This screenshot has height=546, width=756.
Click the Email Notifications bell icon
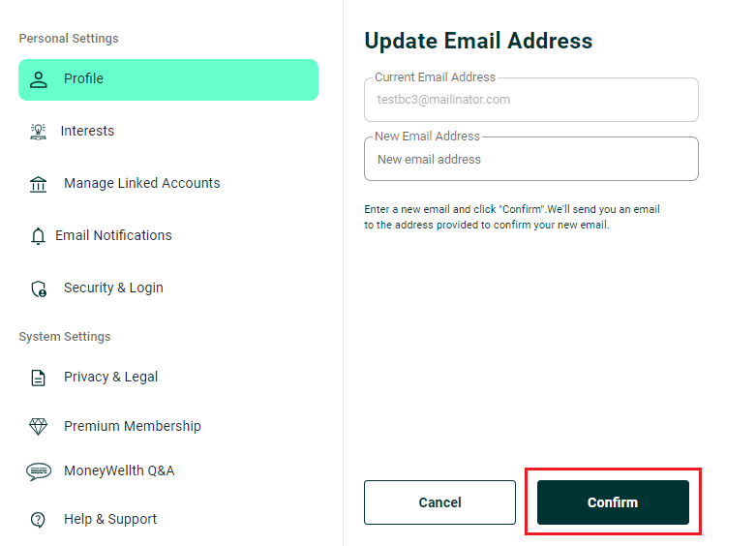point(39,236)
